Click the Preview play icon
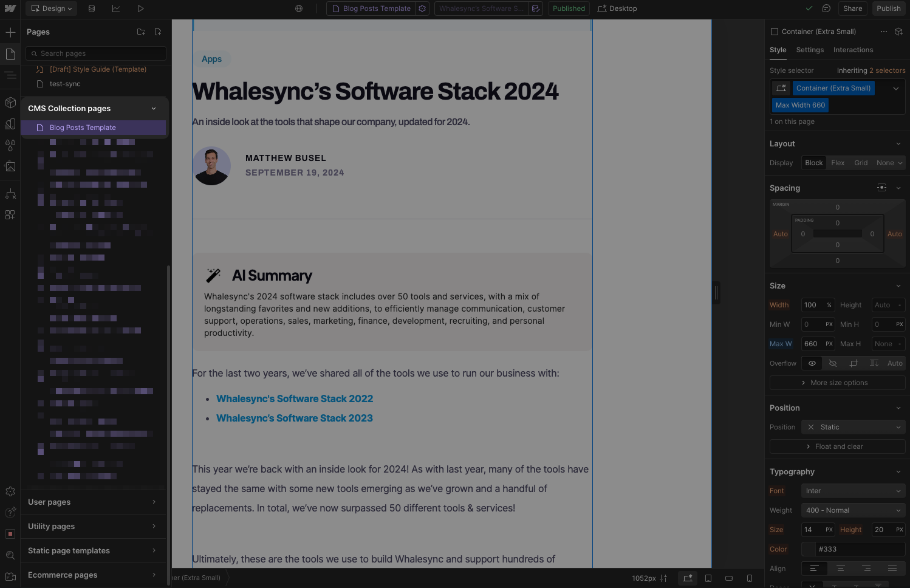Screen dimensions: 910x588 (140, 9)
